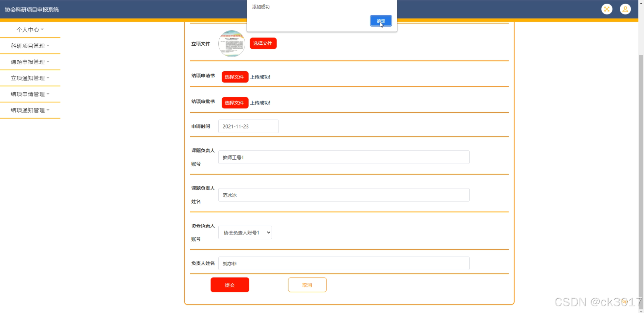Open the user profile icon in header
Image resolution: width=644 pixels, height=313 pixels.
[625, 9]
